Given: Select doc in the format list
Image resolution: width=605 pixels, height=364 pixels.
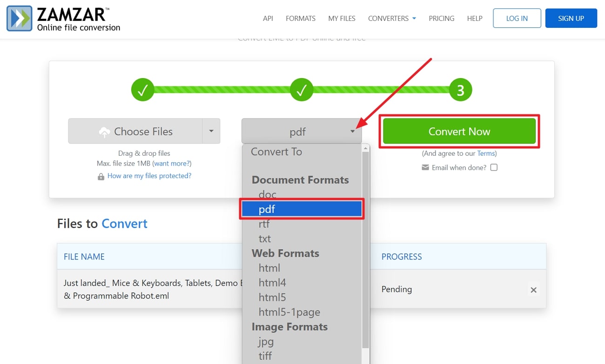Looking at the screenshot, I should 268,194.
